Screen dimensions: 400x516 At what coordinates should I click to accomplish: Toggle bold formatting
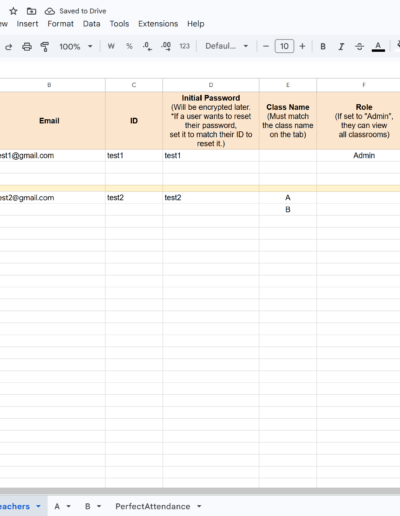click(x=323, y=47)
